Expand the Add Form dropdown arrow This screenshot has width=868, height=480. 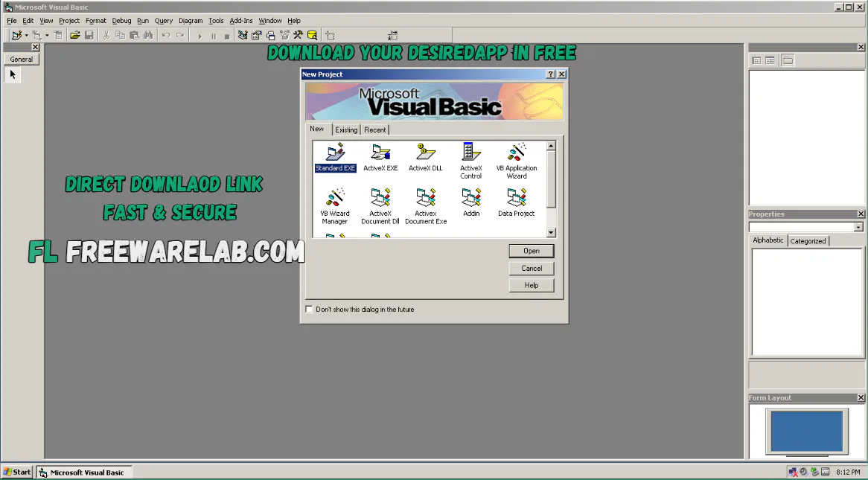click(x=46, y=34)
